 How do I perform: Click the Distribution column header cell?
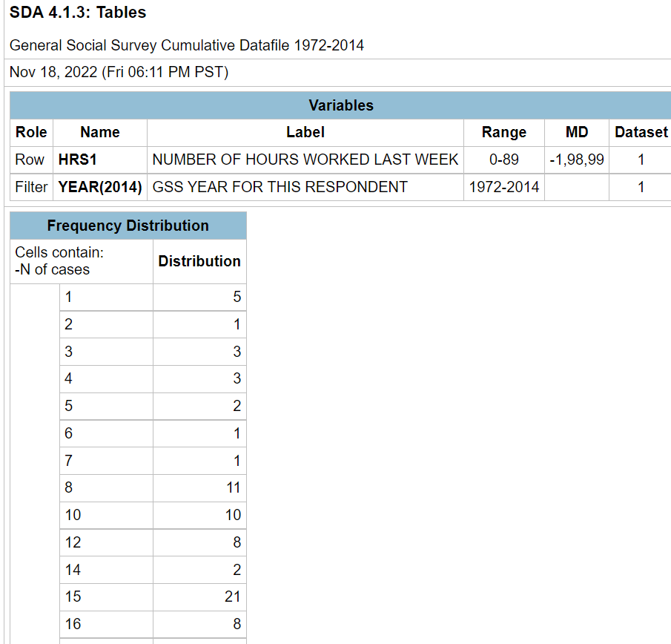199,261
